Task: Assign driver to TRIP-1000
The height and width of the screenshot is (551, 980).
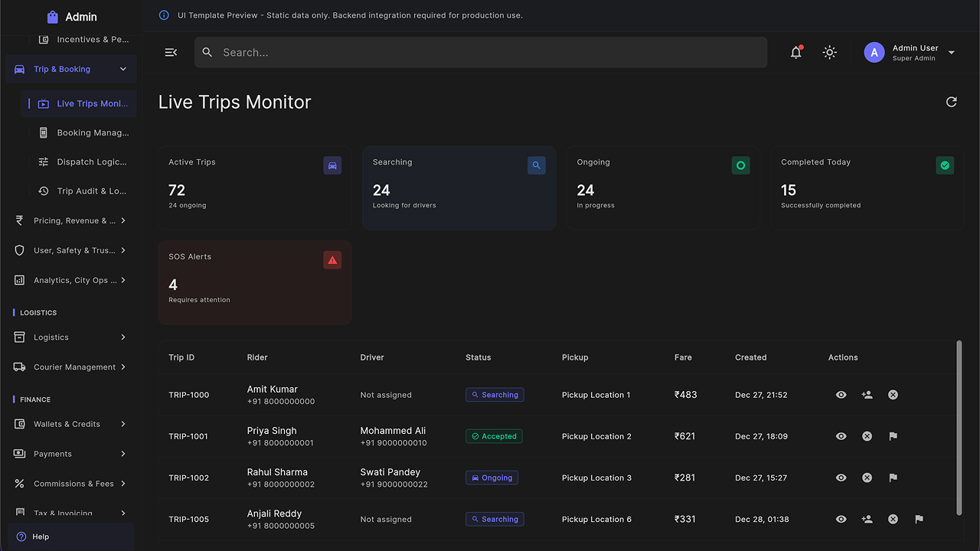Action: tap(867, 395)
